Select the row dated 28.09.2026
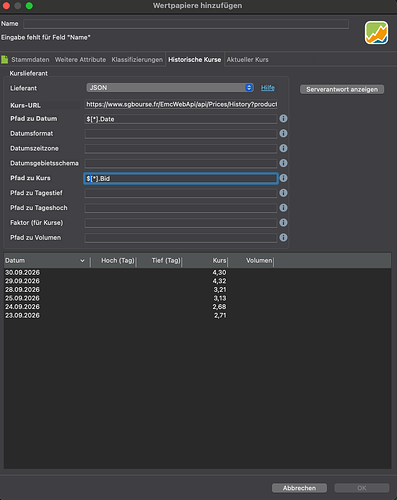This screenshot has width=397, height=500. 197,290
